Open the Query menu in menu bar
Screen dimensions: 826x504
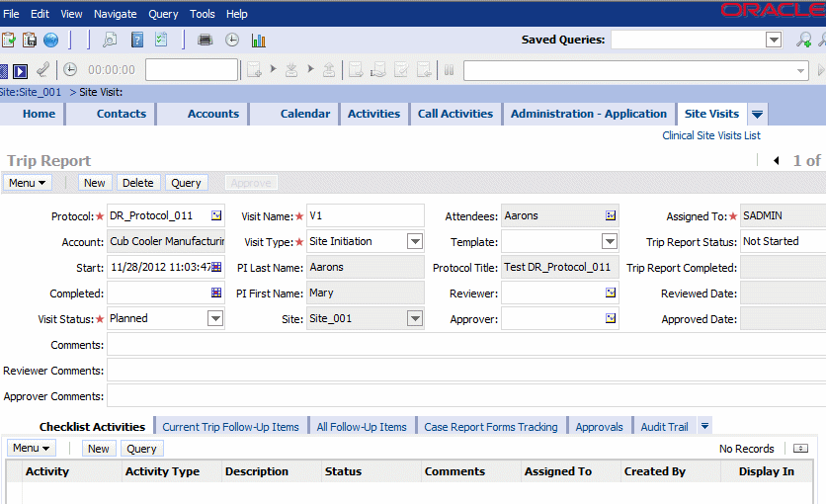(163, 14)
